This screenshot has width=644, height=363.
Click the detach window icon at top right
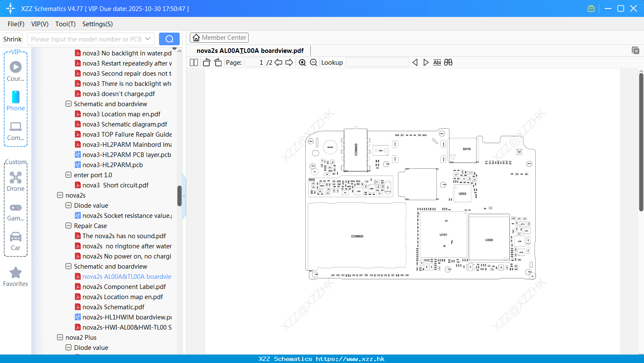tap(636, 50)
